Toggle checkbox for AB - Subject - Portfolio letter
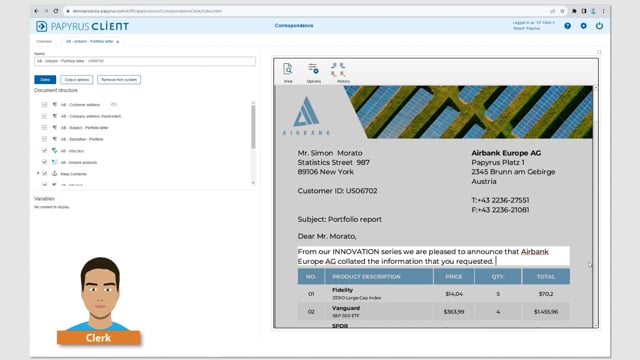640x360 pixels. click(x=44, y=127)
